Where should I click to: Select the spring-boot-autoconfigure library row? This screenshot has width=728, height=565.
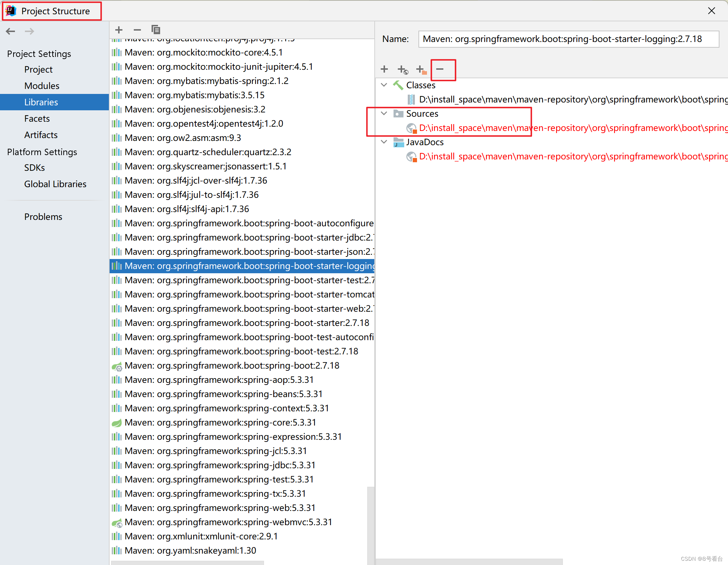pos(242,223)
